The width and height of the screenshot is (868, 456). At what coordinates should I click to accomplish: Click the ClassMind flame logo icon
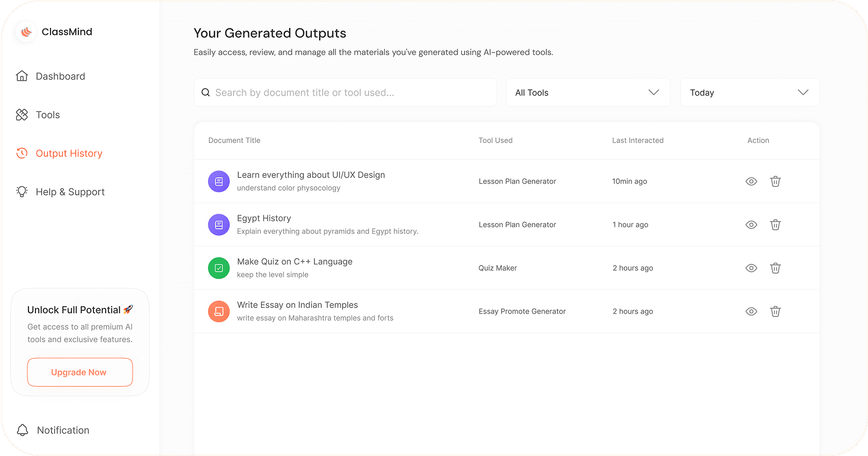click(26, 32)
